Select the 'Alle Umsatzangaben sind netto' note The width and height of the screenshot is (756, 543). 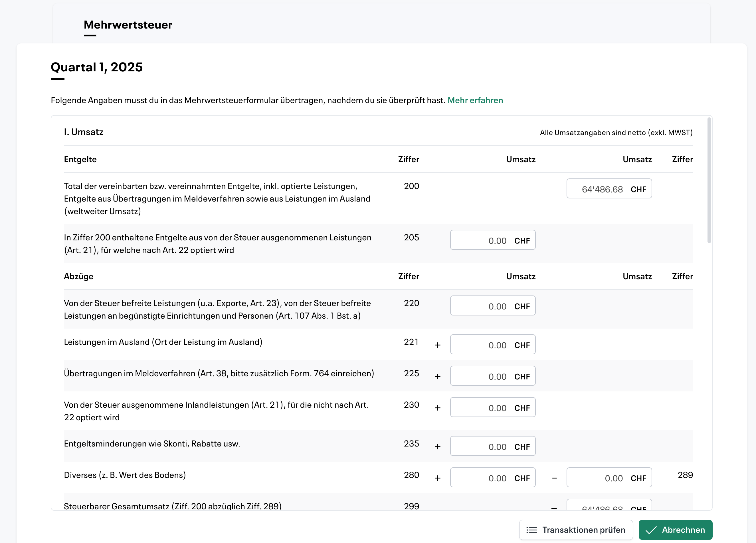pyautogui.click(x=616, y=132)
